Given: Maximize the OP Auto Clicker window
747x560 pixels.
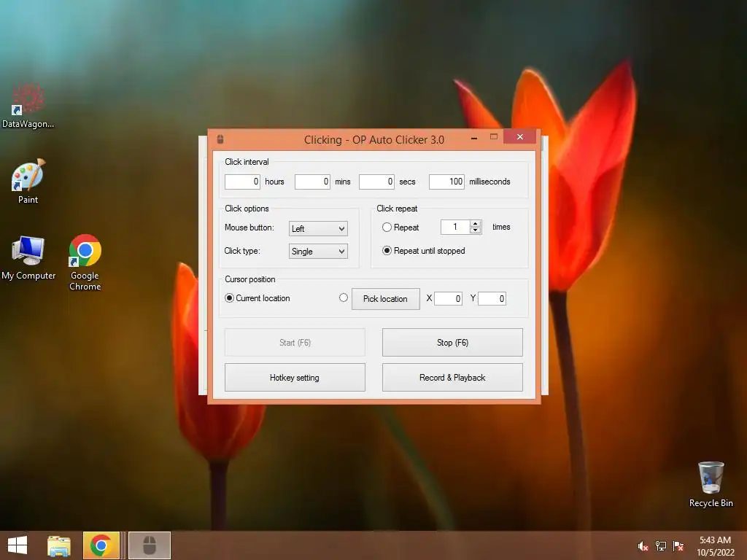Looking at the screenshot, I should (494, 137).
